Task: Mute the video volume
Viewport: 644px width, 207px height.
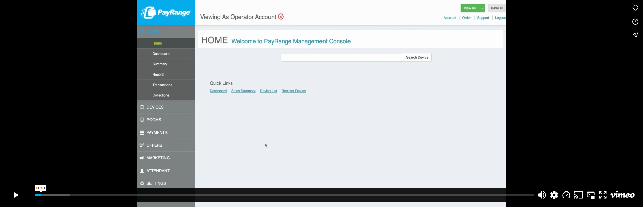Action: point(542,195)
